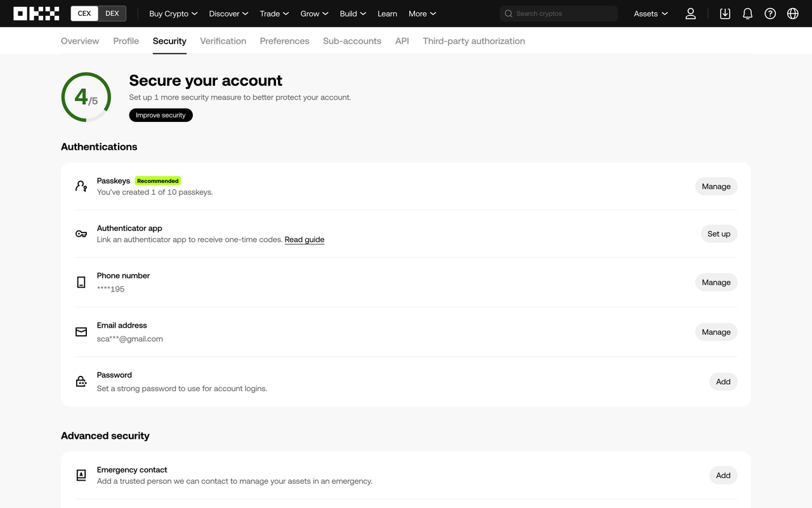Focus the Search cryptos field
This screenshot has width=812, height=508.
coord(558,13)
